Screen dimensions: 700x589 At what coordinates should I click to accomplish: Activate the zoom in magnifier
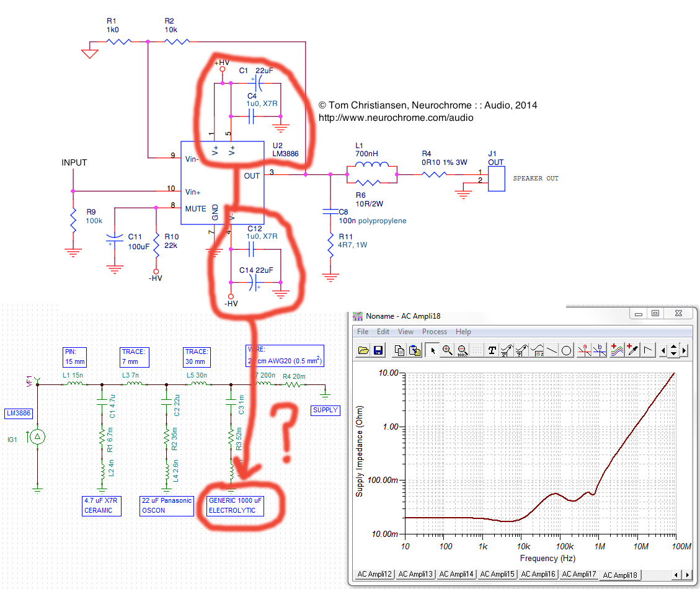coord(447,350)
